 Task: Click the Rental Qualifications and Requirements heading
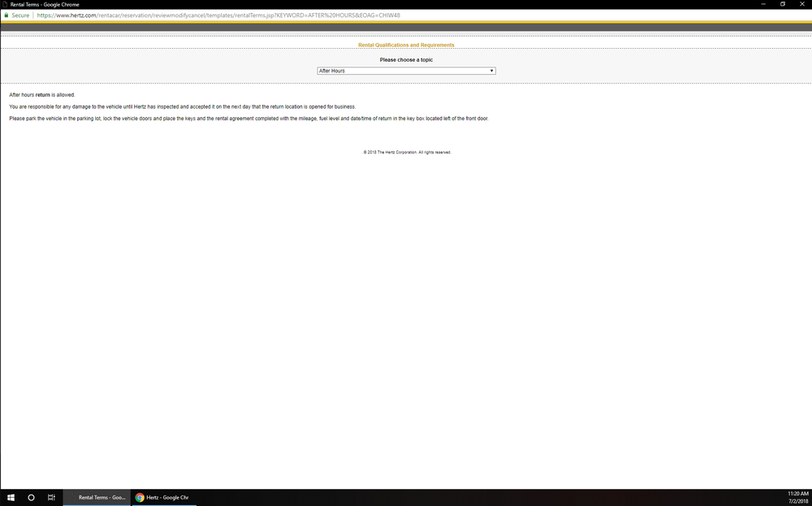pyautogui.click(x=406, y=45)
